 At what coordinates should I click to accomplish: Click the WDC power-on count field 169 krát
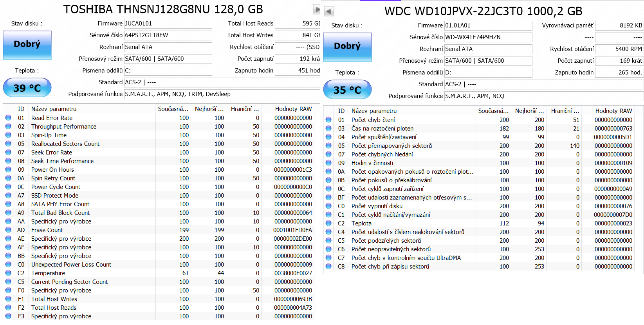tap(619, 61)
